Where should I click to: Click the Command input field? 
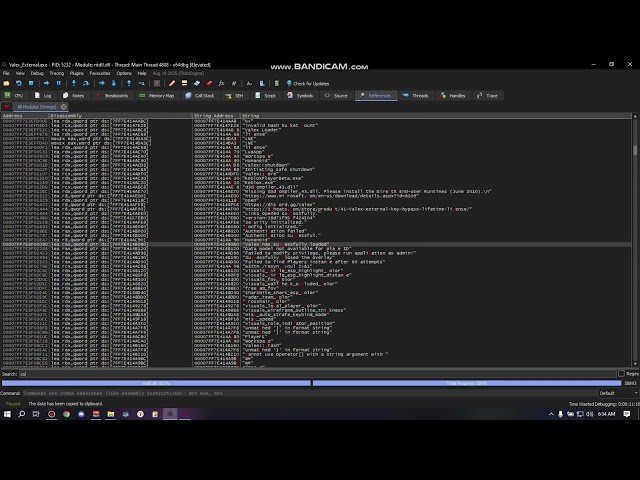tap(309, 393)
